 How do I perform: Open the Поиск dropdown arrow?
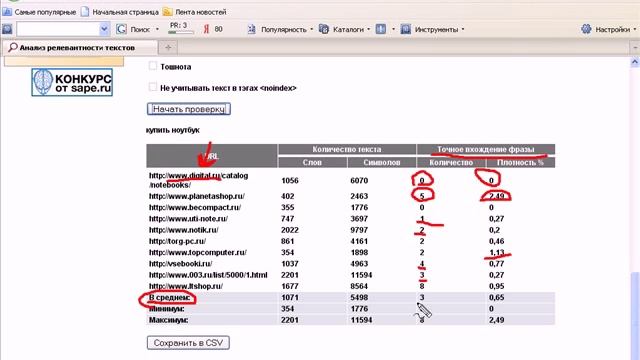point(157,29)
